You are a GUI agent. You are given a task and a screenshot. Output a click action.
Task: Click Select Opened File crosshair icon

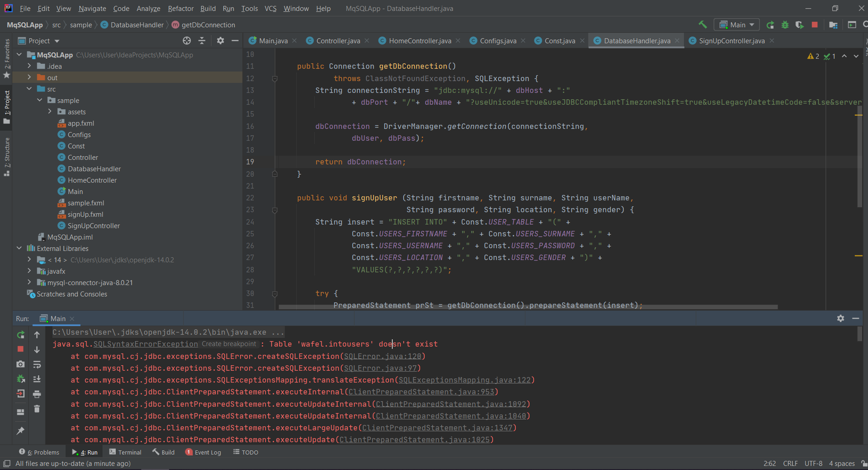187,41
